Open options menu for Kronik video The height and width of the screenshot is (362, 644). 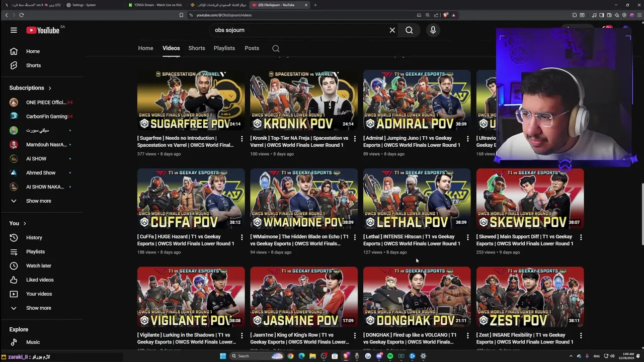pyautogui.click(x=355, y=138)
